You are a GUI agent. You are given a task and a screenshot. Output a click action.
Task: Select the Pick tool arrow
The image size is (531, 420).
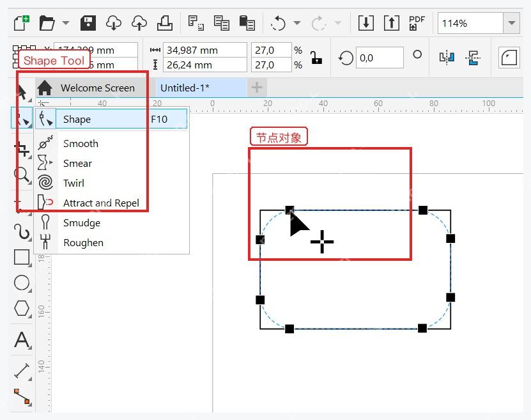point(22,92)
